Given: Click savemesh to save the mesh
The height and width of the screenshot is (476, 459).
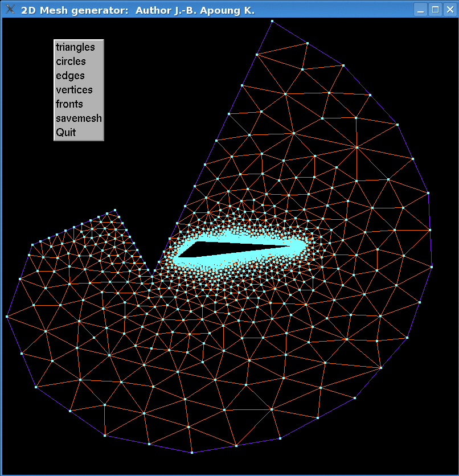Looking at the screenshot, I should [x=79, y=118].
